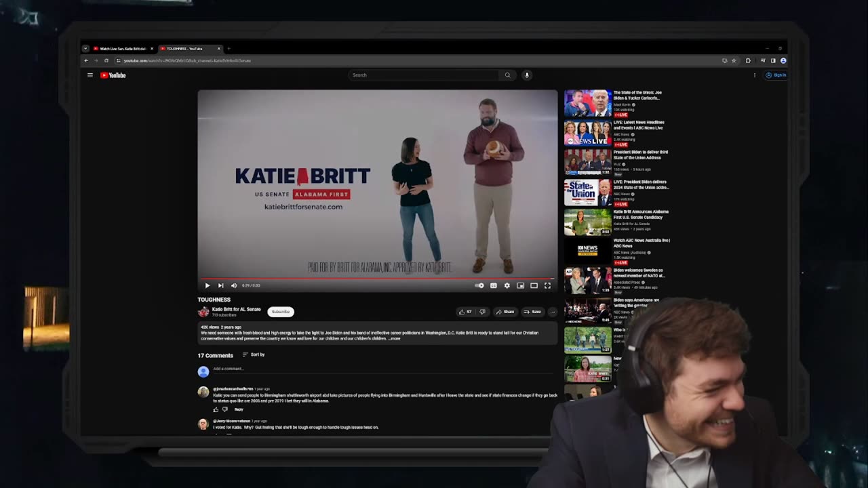Skip to next video

[220, 285]
